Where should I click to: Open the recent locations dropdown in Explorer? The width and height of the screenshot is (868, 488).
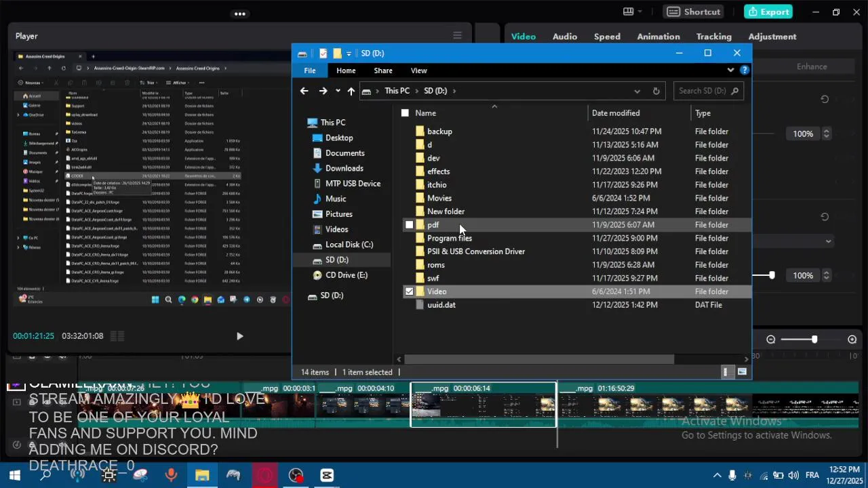coord(338,91)
